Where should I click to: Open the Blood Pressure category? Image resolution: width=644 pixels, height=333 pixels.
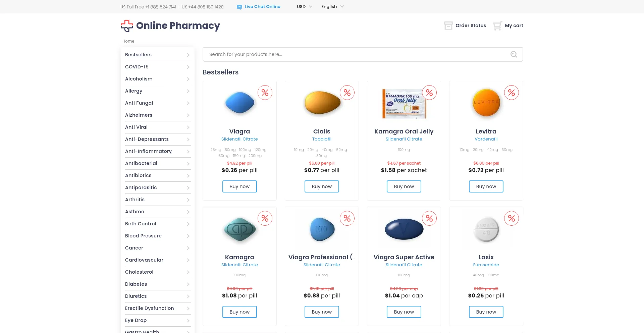[143, 236]
